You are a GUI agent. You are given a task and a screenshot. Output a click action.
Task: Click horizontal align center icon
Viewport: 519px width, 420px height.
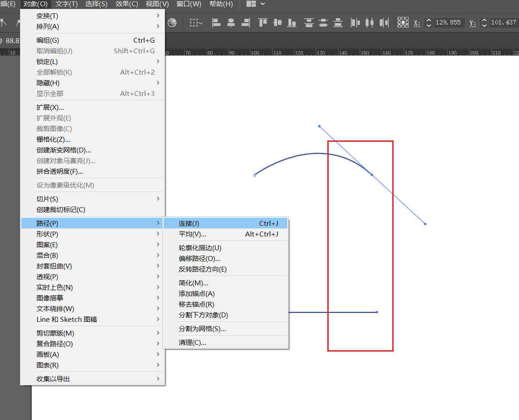click(x=231, y=23)
